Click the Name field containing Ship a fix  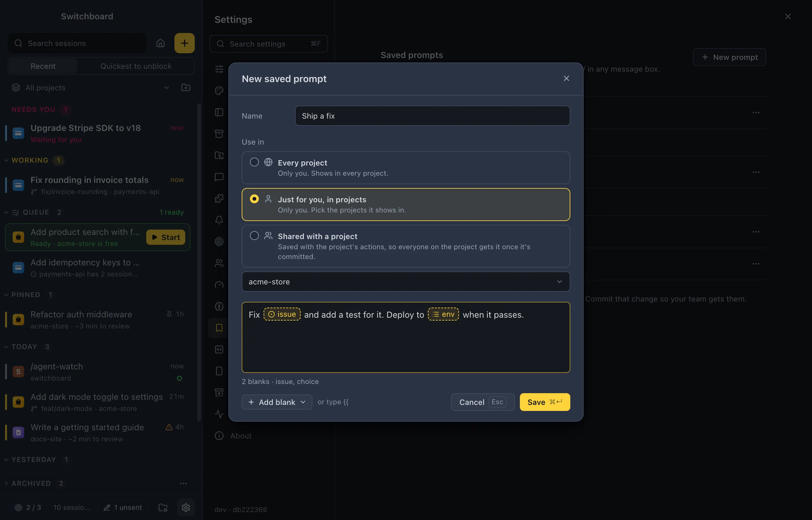tap(432, 116)
